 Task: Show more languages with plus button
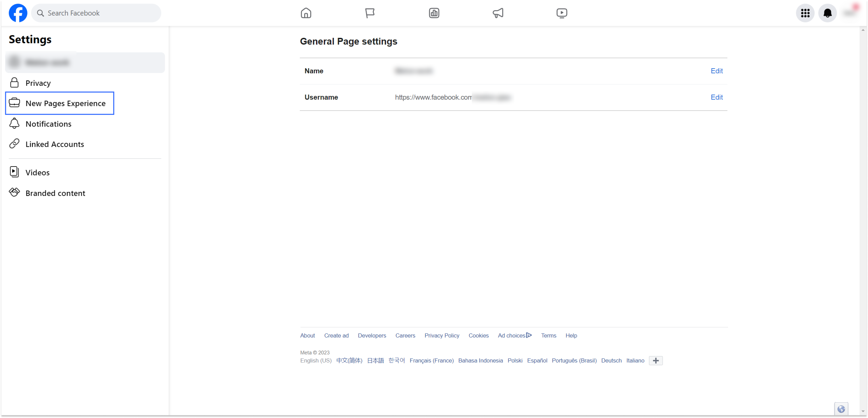click(655, 360)
